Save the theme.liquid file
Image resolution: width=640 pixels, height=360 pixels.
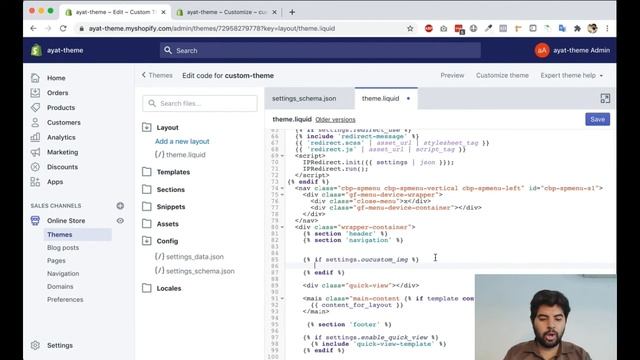coord(597,119)
